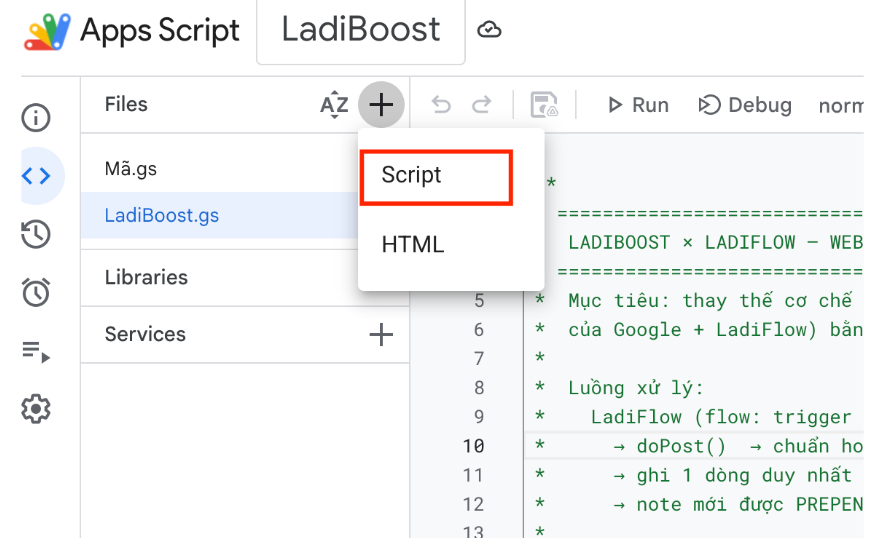874x545 pixels.
Task: Run the selected function
Action: click(638, 105)
